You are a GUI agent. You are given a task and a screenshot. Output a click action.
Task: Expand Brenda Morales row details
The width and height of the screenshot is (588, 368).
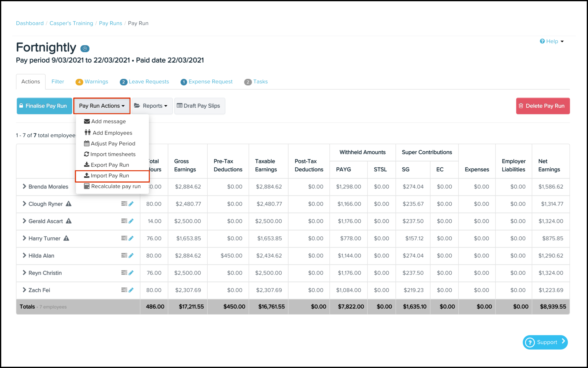point(24,186)
